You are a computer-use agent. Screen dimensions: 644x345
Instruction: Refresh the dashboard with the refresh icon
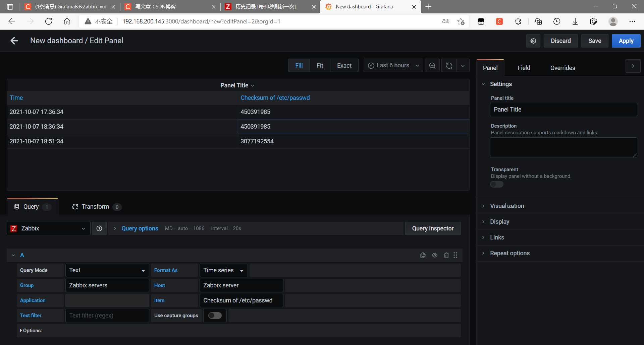[449, 65]
